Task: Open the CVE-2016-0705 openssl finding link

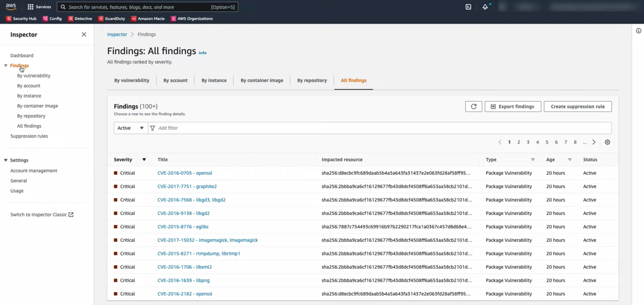Action: coord(185,173)
